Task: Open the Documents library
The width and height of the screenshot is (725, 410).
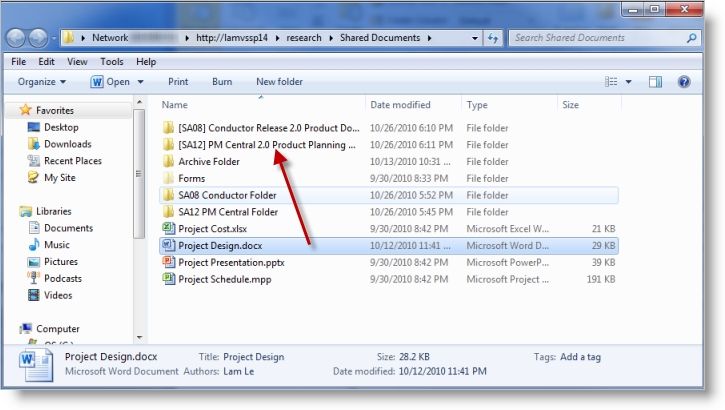Action: click(68, 228)
